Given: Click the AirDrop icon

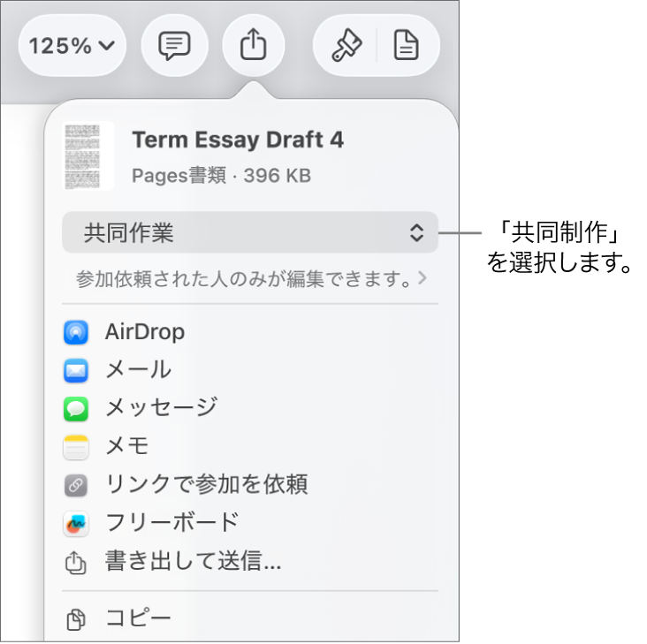Looking at the screenshot, I should coord(76,332).
